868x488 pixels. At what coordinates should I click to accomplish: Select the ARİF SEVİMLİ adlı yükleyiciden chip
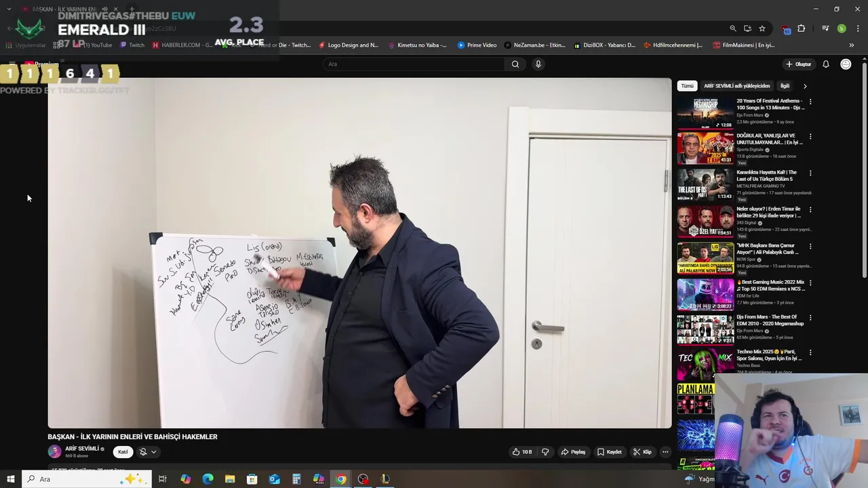[737, 86]
